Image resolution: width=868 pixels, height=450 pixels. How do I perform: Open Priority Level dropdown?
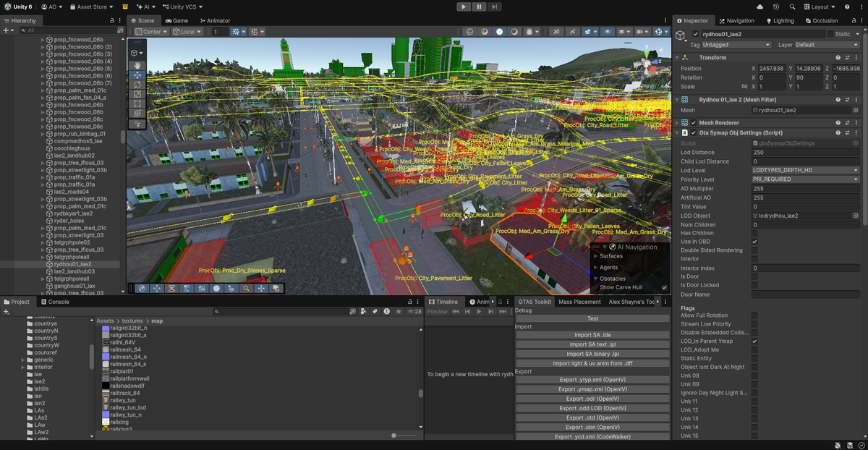point(805,179)
